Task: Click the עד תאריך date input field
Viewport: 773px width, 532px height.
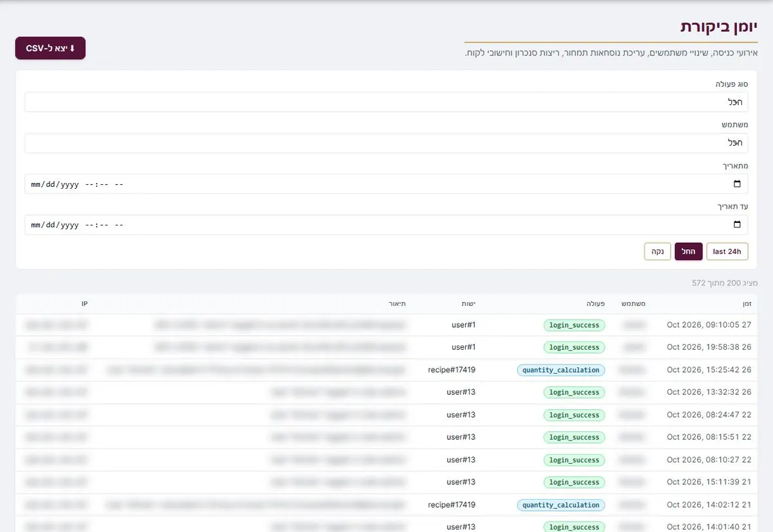Action: click(386, 225)
